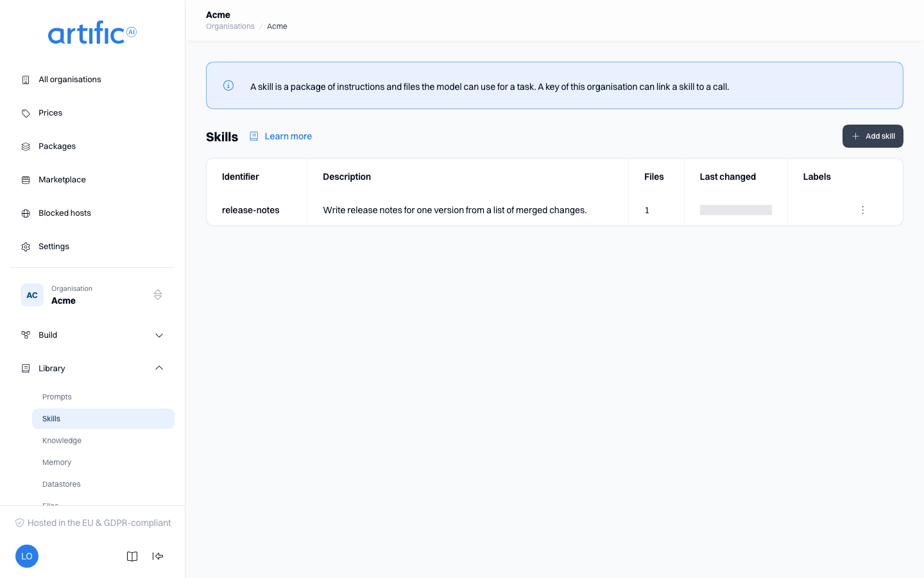
Task: Click the Blocked hosts globe icon
Action: point(26,213)
